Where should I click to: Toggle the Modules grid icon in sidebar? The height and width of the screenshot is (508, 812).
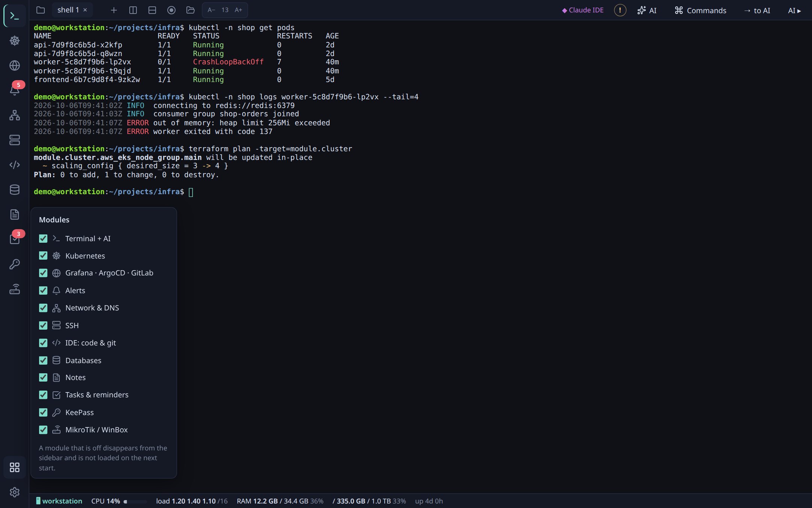(x=14, y=467)
